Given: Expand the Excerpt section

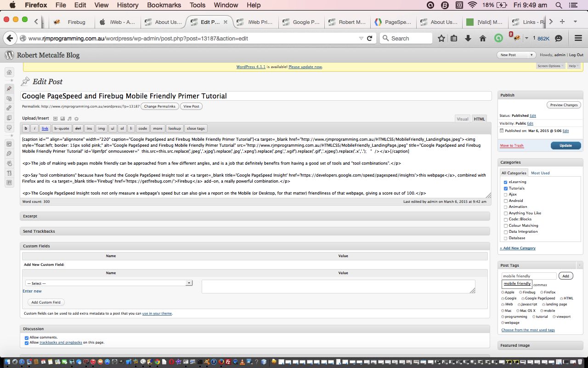Looking at the screenshot, I should click(255, 216).
